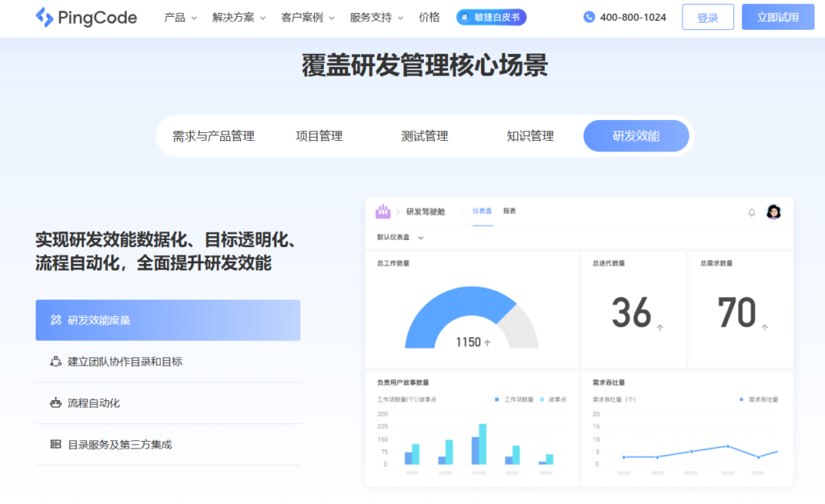Click the 建立团队协作目录和目标 team icon

click(56, 361)
